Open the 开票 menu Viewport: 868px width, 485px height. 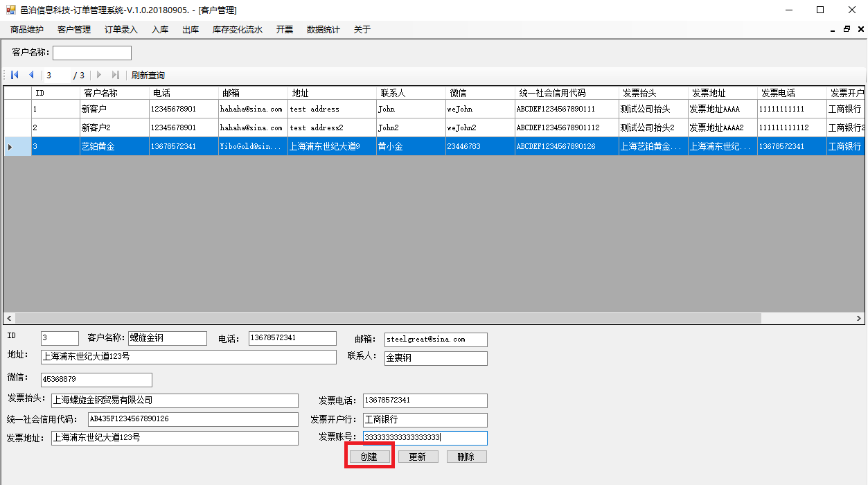tap(285, 29)
